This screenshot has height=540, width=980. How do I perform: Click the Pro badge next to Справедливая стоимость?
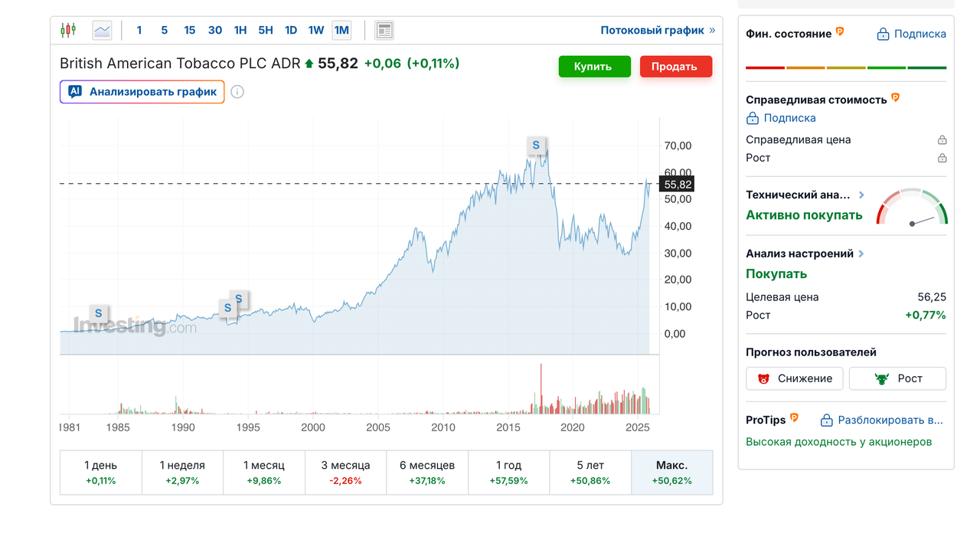click(x=895, y=98)
